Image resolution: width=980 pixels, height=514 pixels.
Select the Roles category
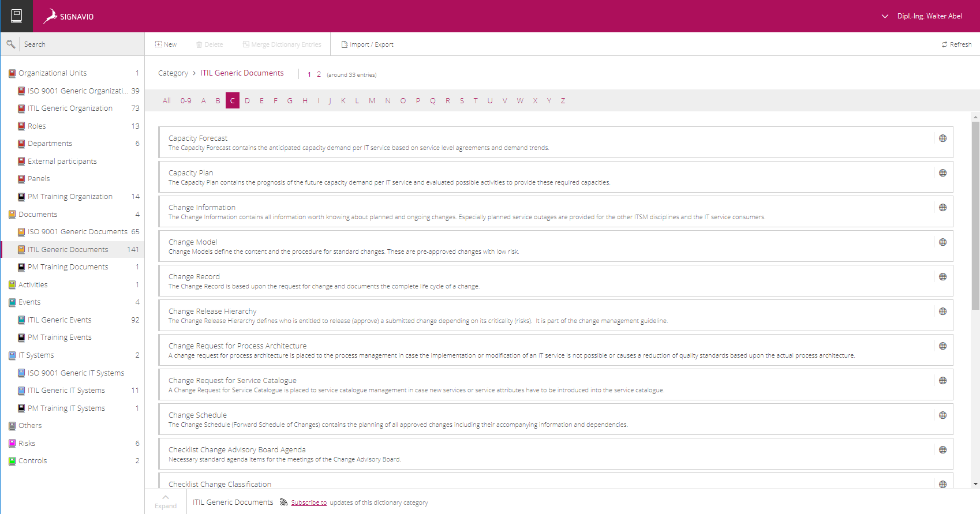pyautogui.click(x=73, y=126)
